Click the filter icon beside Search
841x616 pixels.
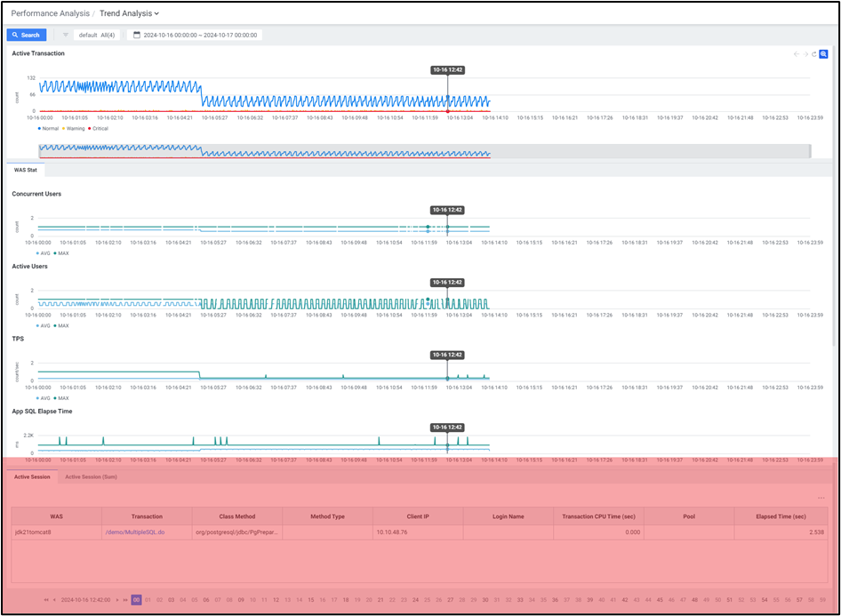65,35
